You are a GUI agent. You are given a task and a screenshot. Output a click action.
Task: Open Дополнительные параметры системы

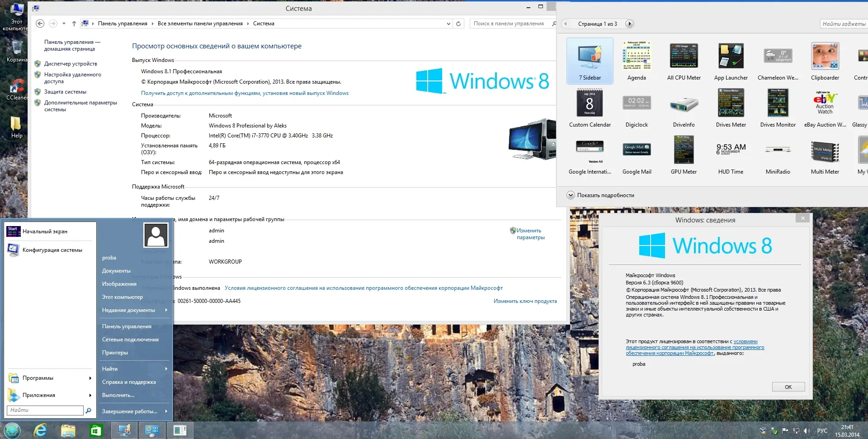click(x=80, y=106)
